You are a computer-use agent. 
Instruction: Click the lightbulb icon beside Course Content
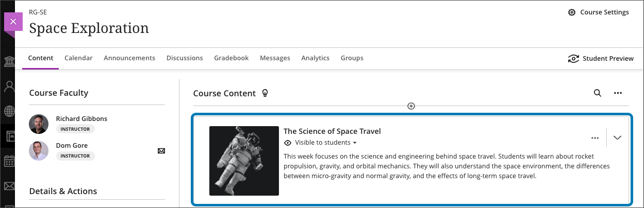pyautogui.click(x=266, y=93)
